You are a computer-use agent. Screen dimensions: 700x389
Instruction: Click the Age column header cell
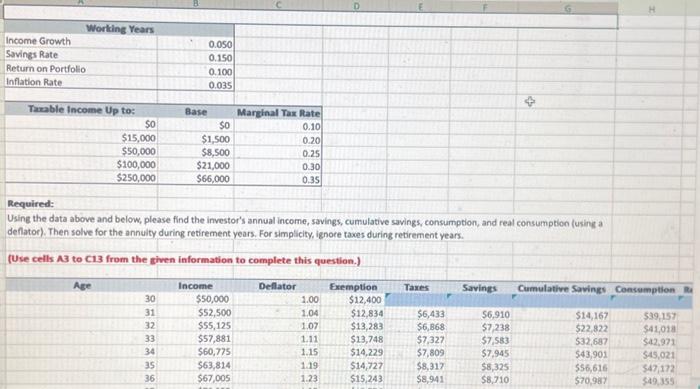click(82, 285)
